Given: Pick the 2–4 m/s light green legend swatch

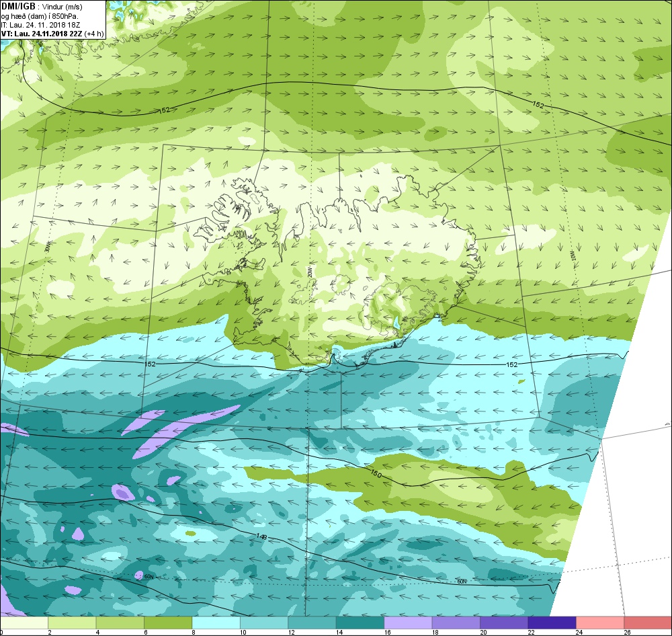Looking at the screenshot, I should click(72, 623).
